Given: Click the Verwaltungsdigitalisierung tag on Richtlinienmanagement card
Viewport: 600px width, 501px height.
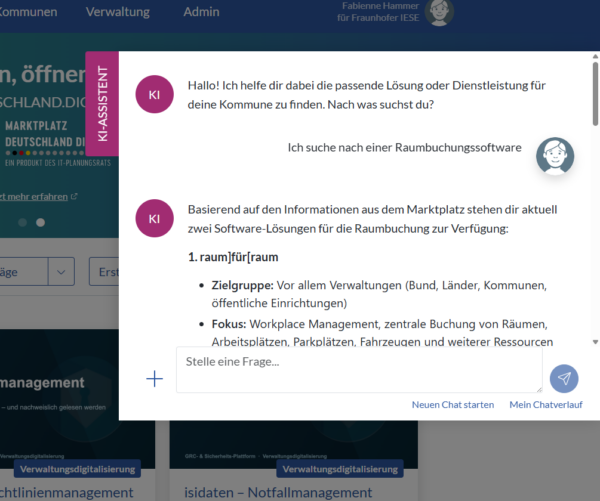Looking at the screenshot, I should [x=77, y=469].
